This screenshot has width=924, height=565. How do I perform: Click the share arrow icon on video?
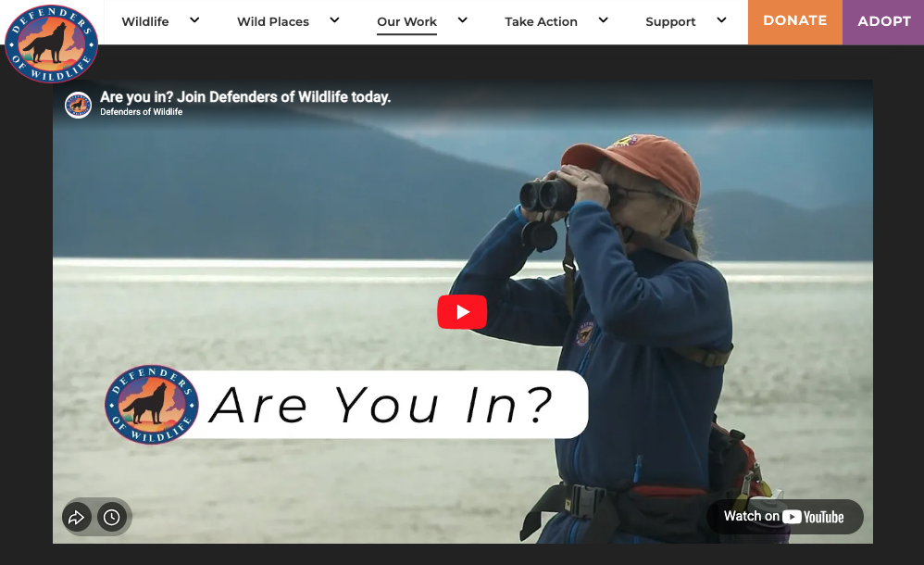pyautogui.click(x=77, y=517)
